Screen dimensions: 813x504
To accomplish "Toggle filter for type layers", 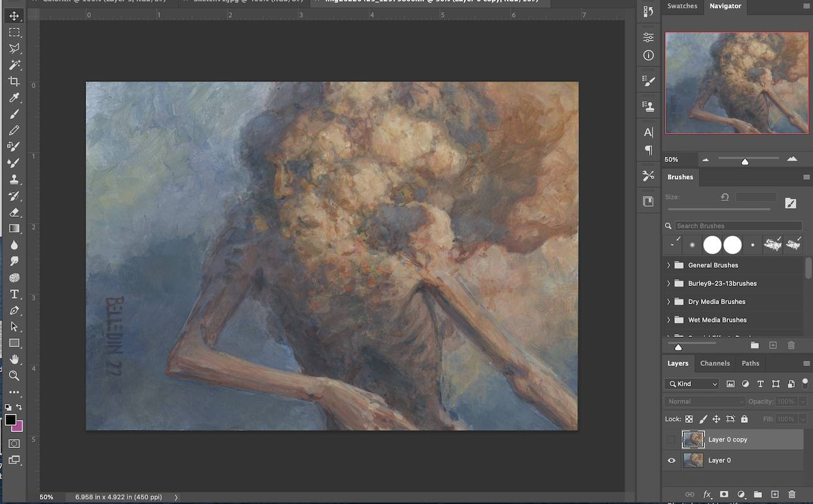I will tap(760, 384).
